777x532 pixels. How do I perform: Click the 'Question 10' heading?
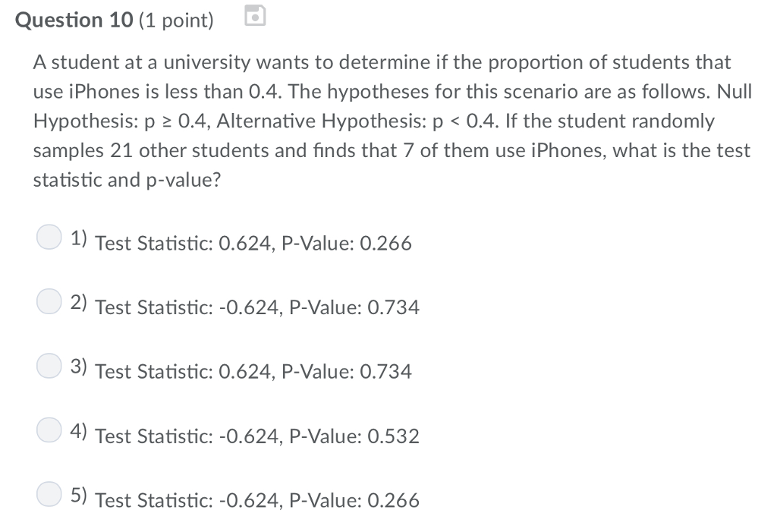click(x=74, y=20)
